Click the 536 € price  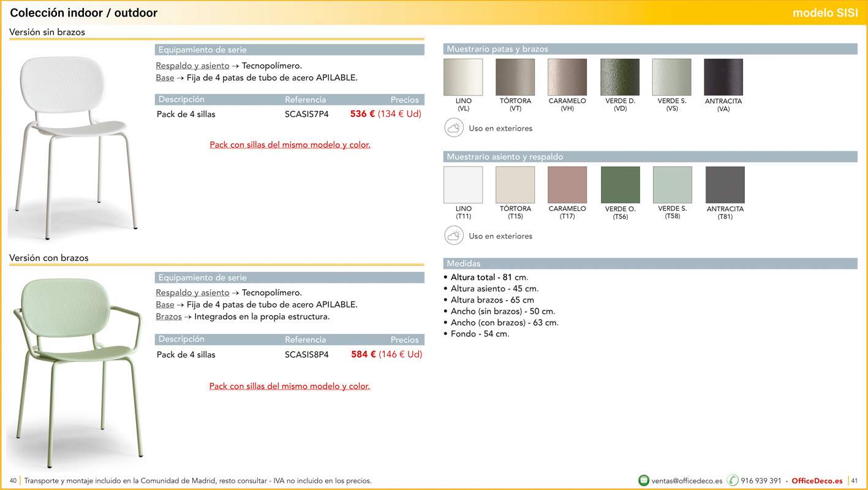click(x=362, y=114)
